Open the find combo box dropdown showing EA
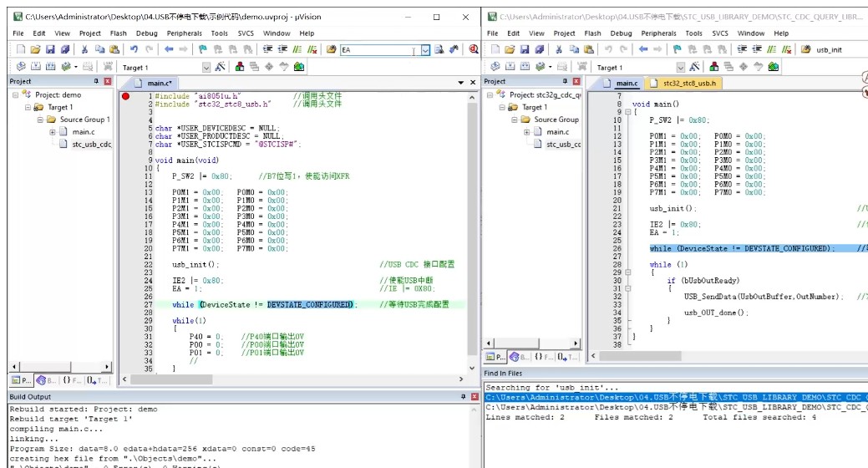Viewport: 868px width, 468px height. 425,50
